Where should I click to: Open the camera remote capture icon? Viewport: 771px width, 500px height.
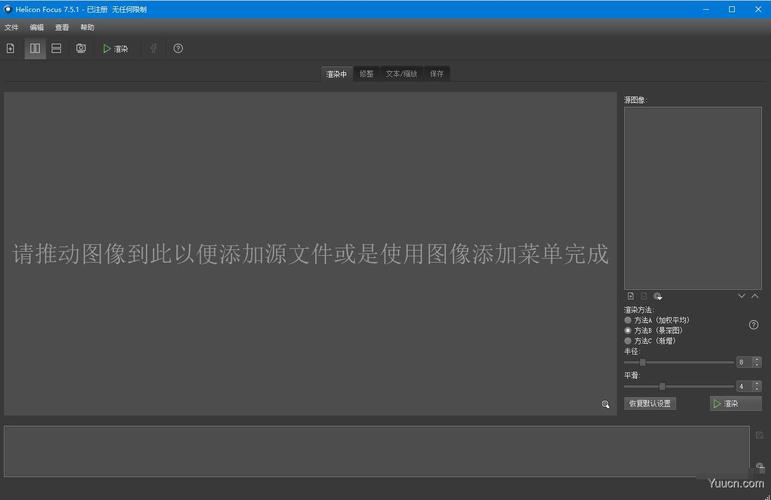coord(81,48)
